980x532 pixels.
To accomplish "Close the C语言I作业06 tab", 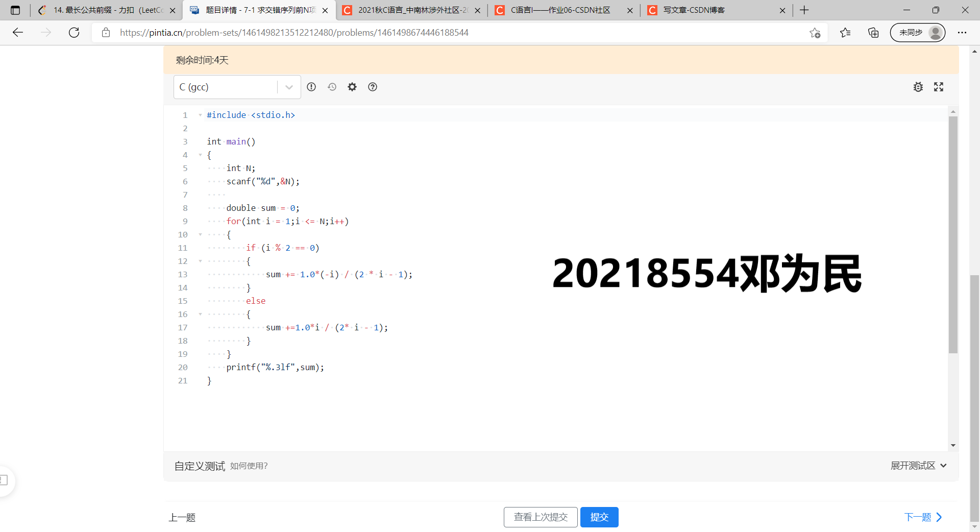I will coord(630,10).
